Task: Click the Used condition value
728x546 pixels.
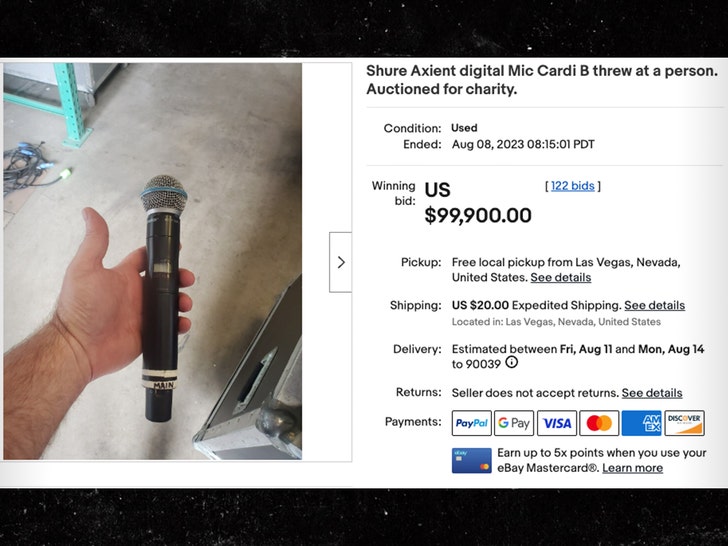Action: pos(464,128)
